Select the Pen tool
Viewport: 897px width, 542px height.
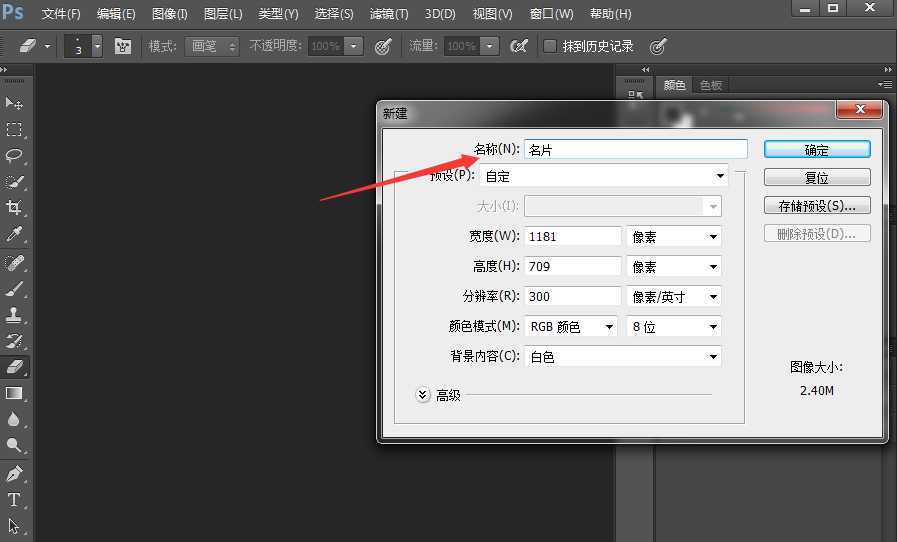pos(14,473)
